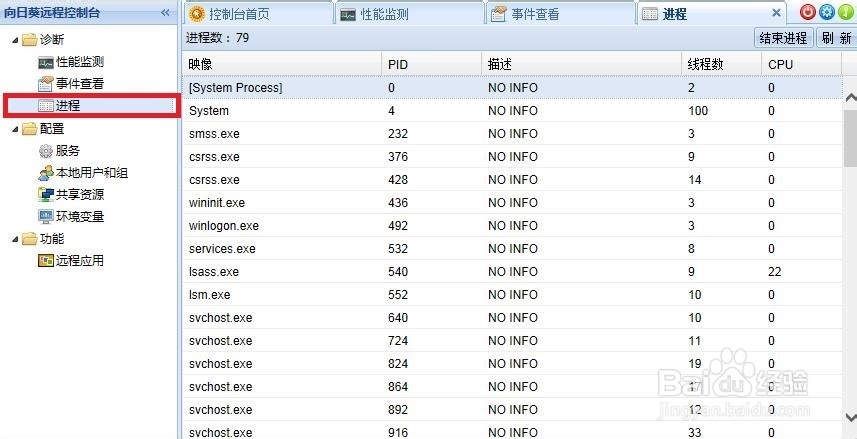Image resolution: width=857 pixels, height=439 pixels.
Task: Click the 环境变量 monitor icon
Action: 46,217
